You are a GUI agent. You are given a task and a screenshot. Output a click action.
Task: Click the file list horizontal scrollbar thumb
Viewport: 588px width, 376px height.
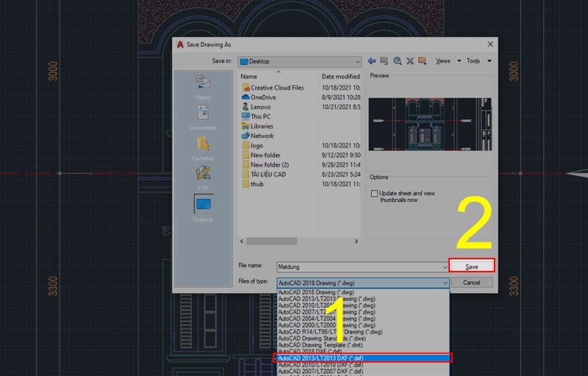tap(271, 241)
